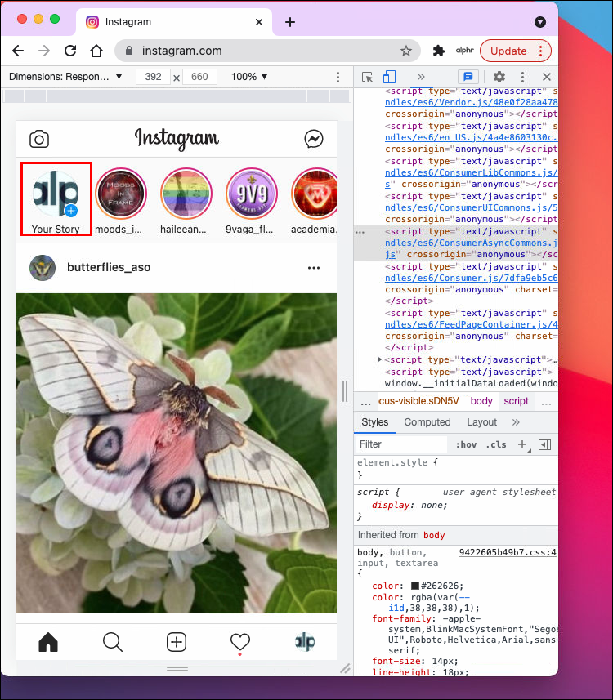Close DevTools panel

point(546,77)
